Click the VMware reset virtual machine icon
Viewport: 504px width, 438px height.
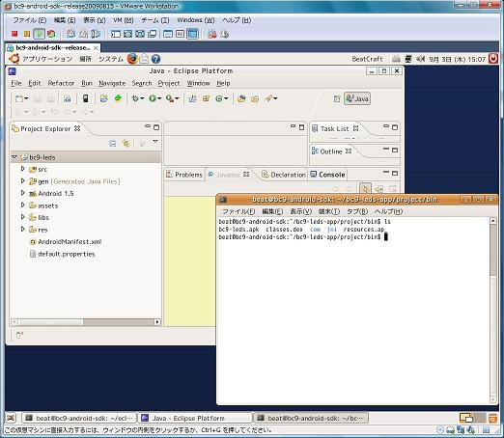pyautogui.click(x=51, y=34)
